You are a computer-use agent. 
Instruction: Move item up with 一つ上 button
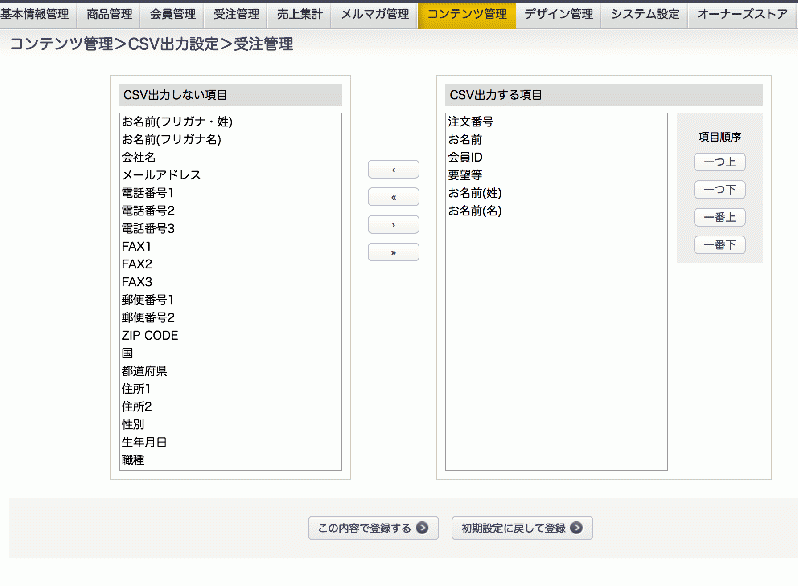point(720,162)
